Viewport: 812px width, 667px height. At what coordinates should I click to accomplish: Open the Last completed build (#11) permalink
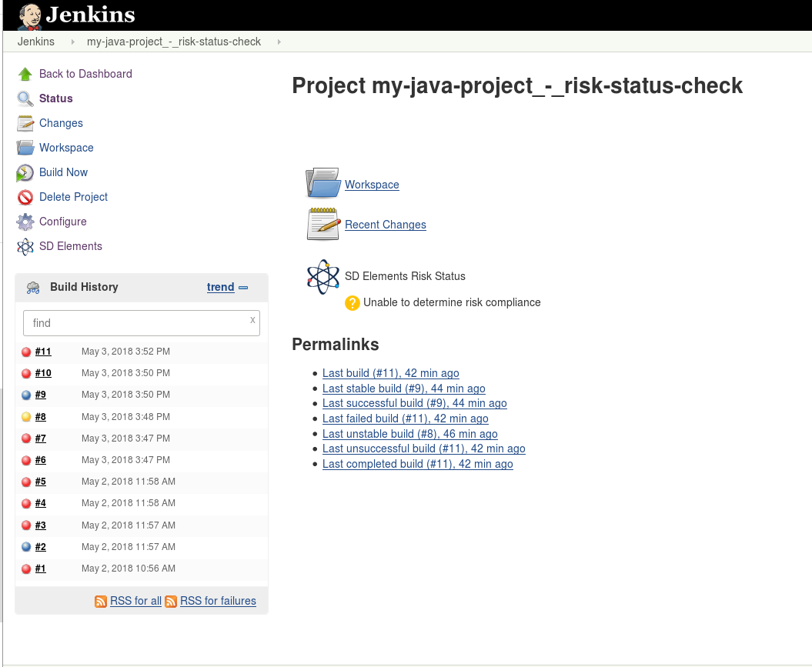coord(417,464)
